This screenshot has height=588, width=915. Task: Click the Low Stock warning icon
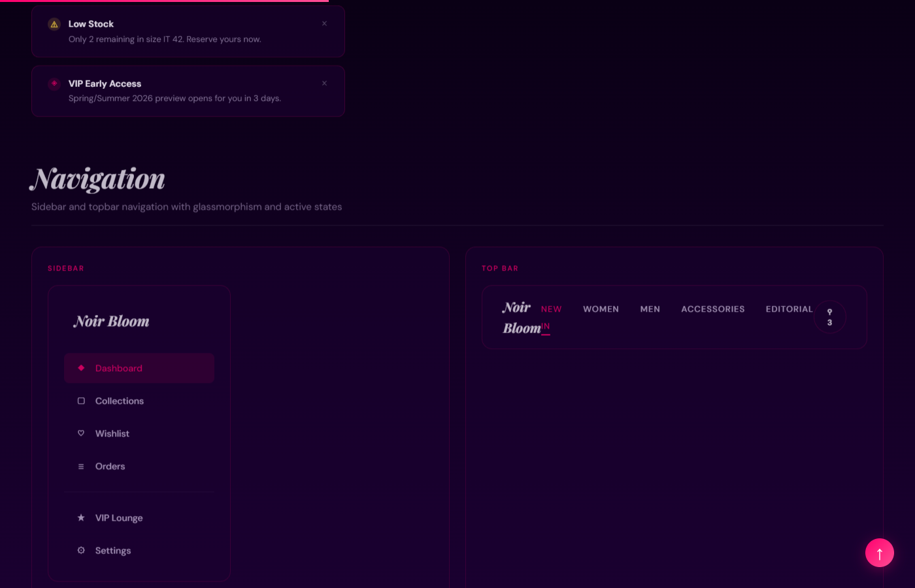pyautogui.click(x=54, y=24)
